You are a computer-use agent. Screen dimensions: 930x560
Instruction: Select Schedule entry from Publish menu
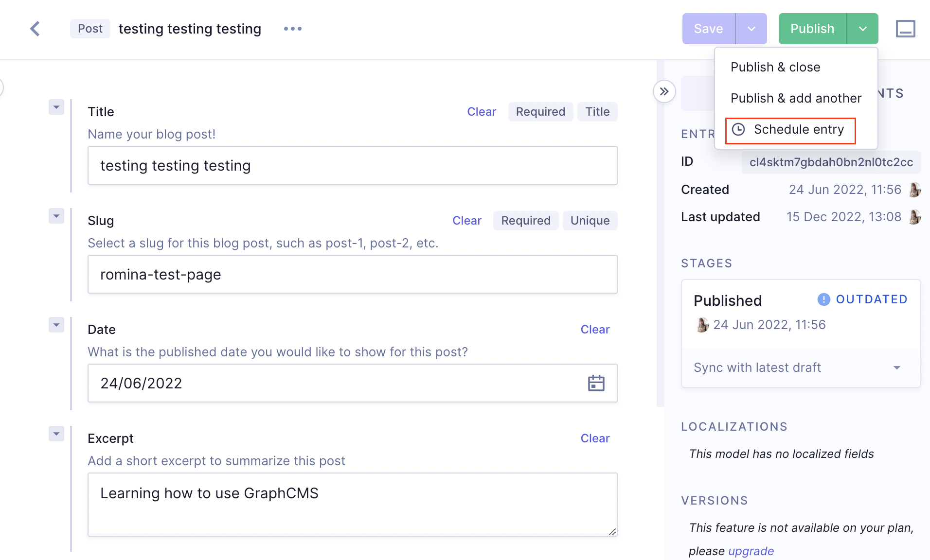(790, 130)
